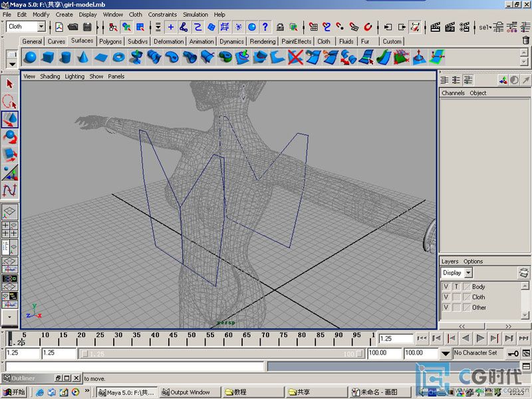Image resolution: width=532 pixels, height=399 pixels.
Task: Create a NURBS cube from the shelf
Action: coord(47,57)
